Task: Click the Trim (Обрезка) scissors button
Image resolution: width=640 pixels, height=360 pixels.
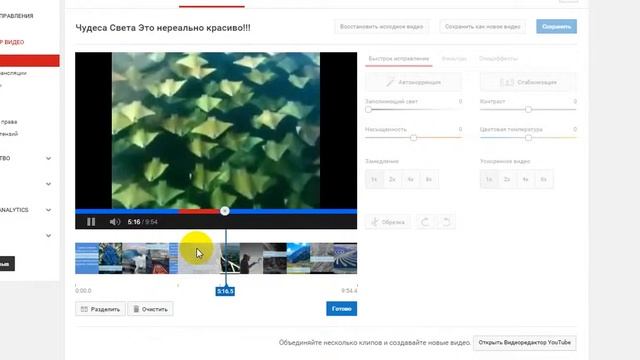Action: [x=388, y=222]
